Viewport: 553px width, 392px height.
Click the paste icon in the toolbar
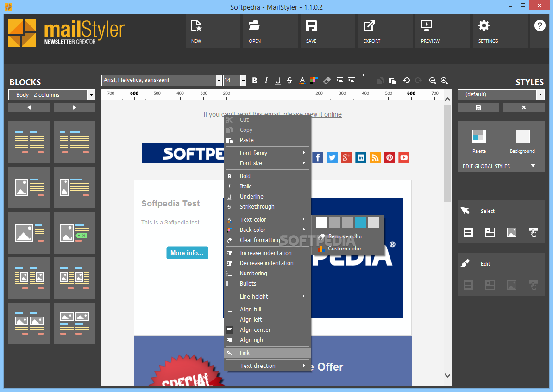pos(392,81)
